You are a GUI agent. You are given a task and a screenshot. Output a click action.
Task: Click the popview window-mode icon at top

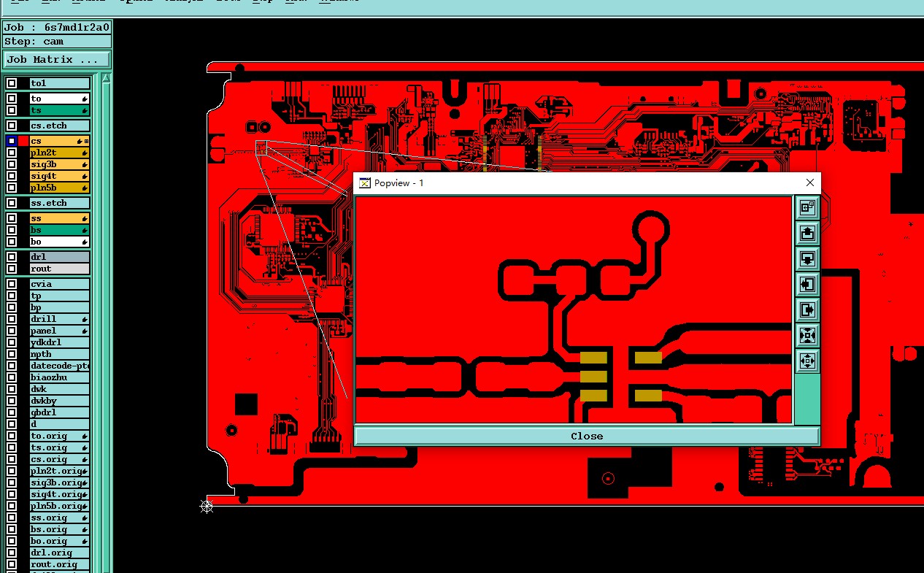point(806,208)
